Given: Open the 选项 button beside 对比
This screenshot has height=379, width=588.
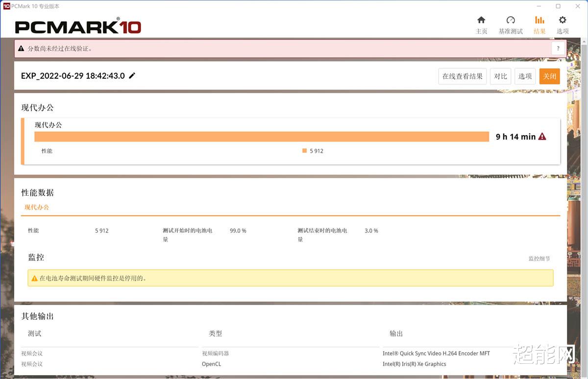Looking at the screenshot, I should coord(525,76).
